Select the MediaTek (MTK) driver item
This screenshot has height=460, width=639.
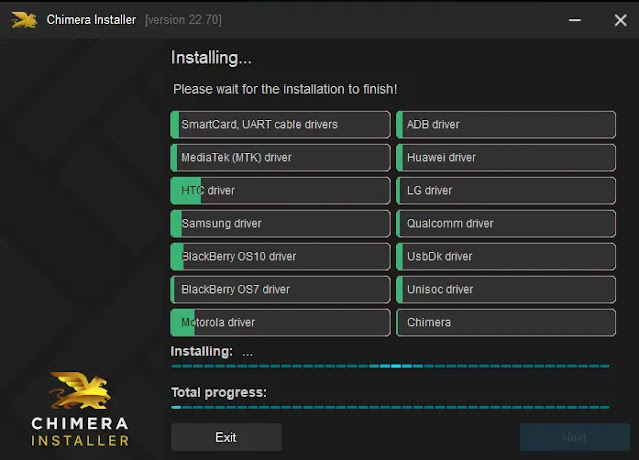[280, 158]
